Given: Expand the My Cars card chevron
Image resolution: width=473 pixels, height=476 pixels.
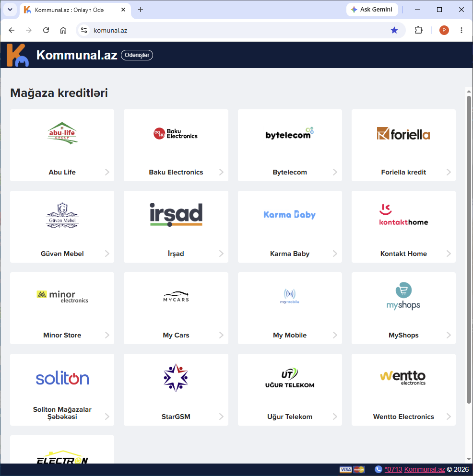Looking at the screenshot, I should tap(221, 335).
